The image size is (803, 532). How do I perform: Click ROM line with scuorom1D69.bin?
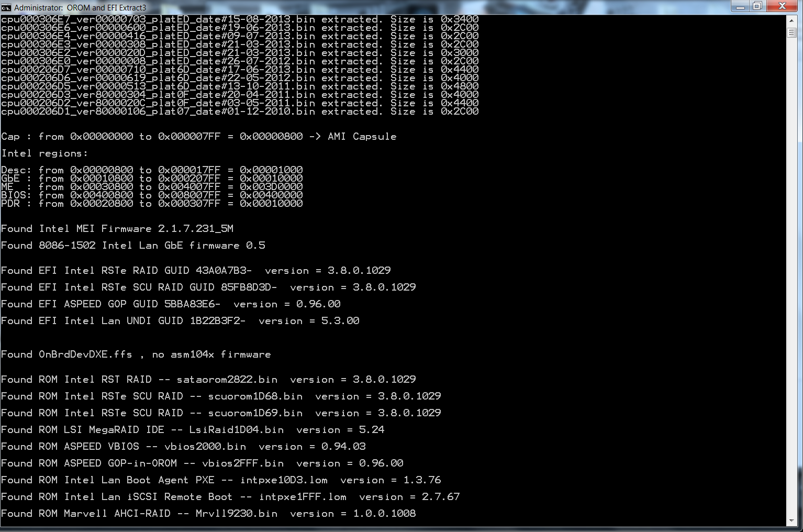pyautogui.click(x=221, y=413)
